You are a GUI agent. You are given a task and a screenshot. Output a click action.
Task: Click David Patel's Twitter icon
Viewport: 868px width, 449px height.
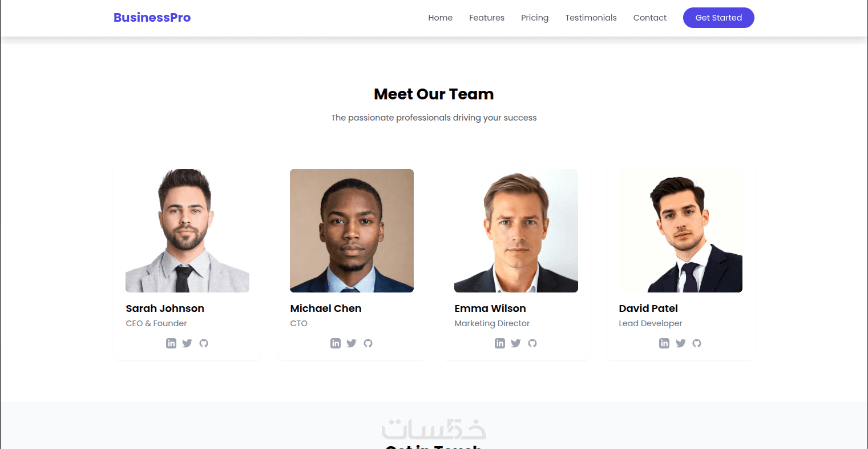point(680,343)
